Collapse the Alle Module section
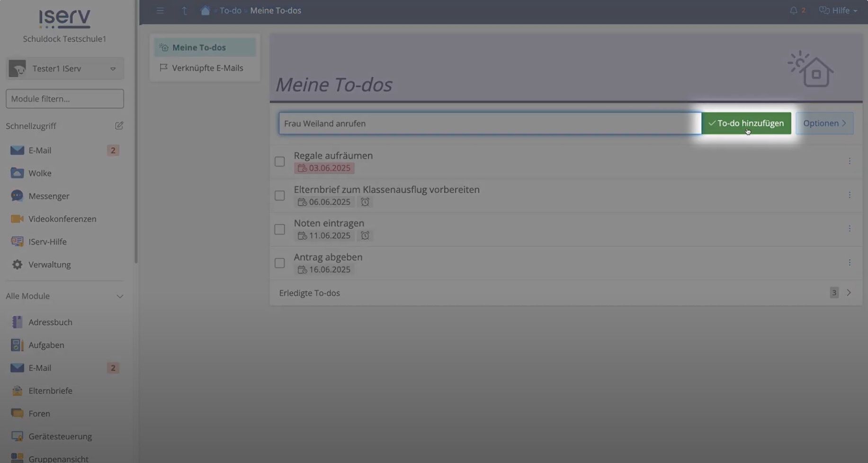 120,296
